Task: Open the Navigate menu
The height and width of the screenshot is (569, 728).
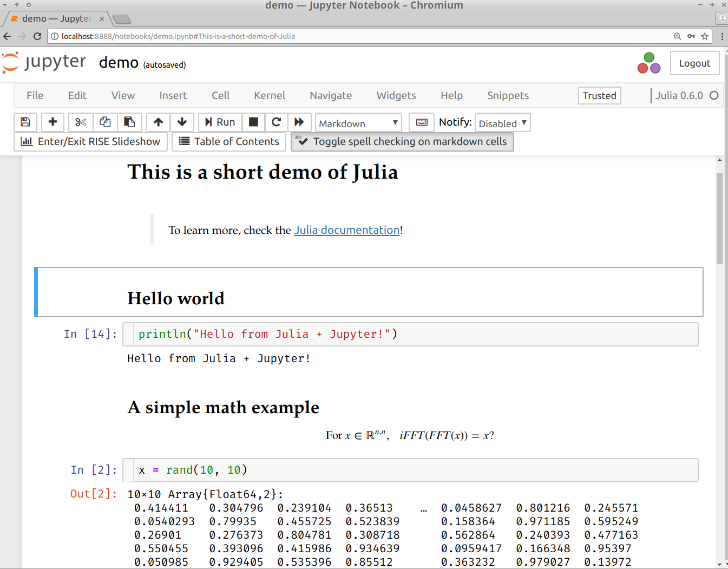Action: click(331, 95)
